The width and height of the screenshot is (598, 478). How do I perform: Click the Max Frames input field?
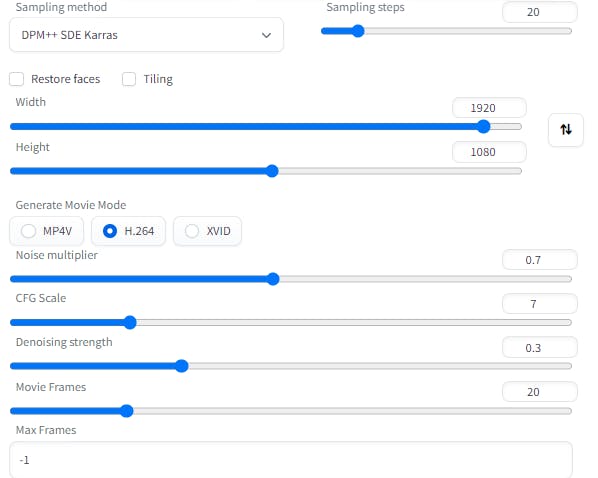click(x=291, y=460)
